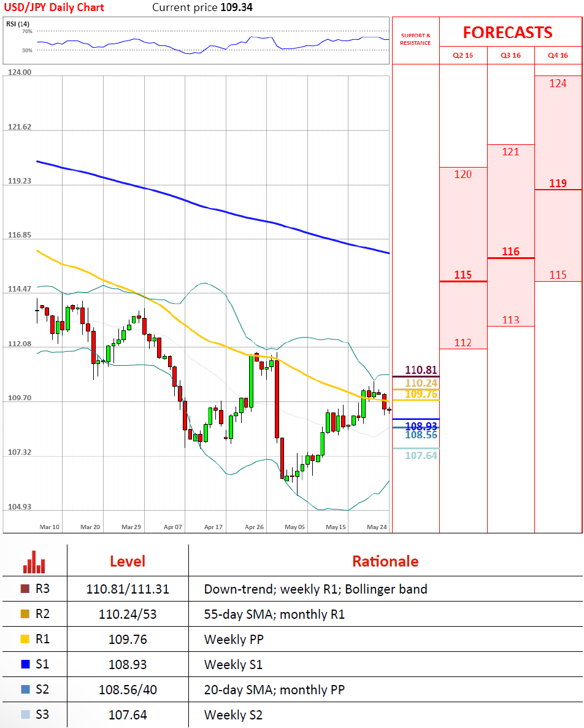Screen dimensions: 584x728
Task: Select the blue S1 color square
Action: 25,664
